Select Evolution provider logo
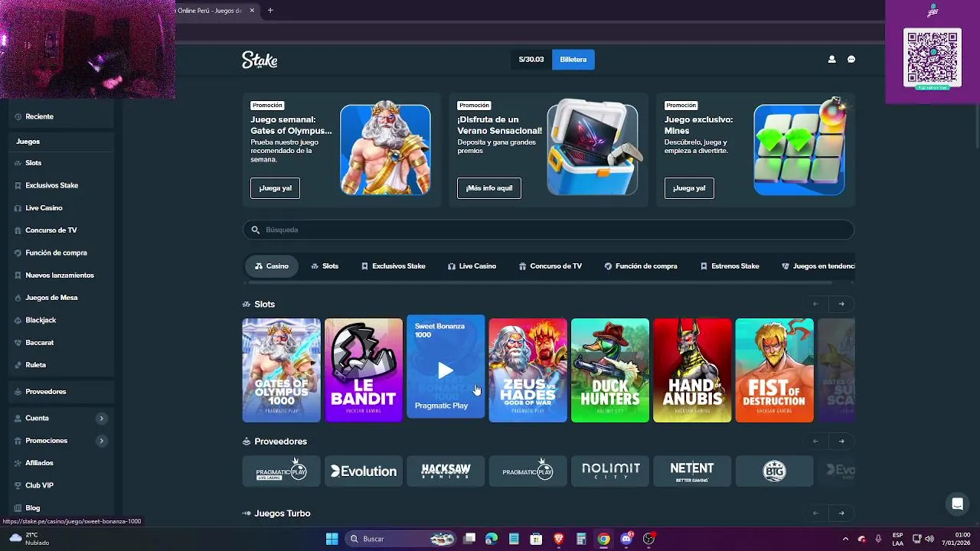The width and height of the screenshot is (980, 551). (x=364, y=471)
